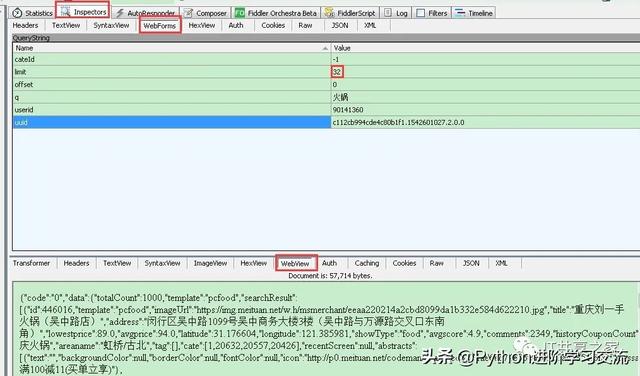Screen dimensions: 640x376
Task: Open the Timeline tab
Action: 474,13
